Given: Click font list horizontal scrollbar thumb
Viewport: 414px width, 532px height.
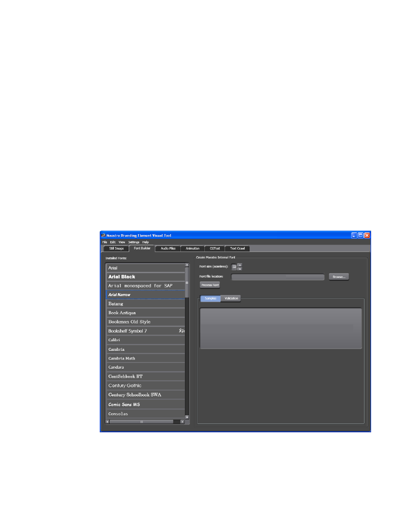Looking at the screenshot, I should pos(141,421).
